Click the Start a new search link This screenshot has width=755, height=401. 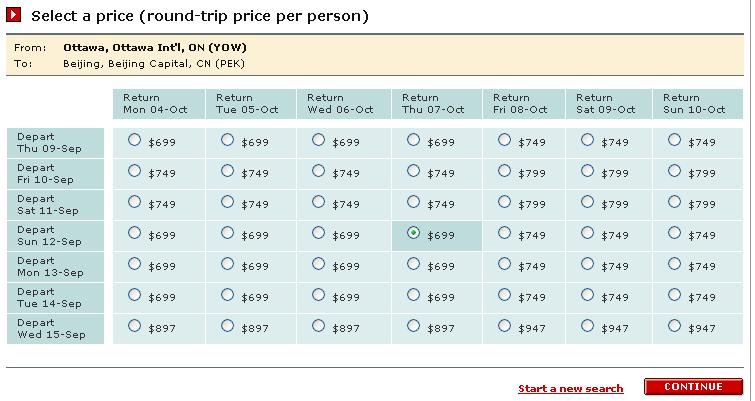pyautogui.click(x=571, y=388)
